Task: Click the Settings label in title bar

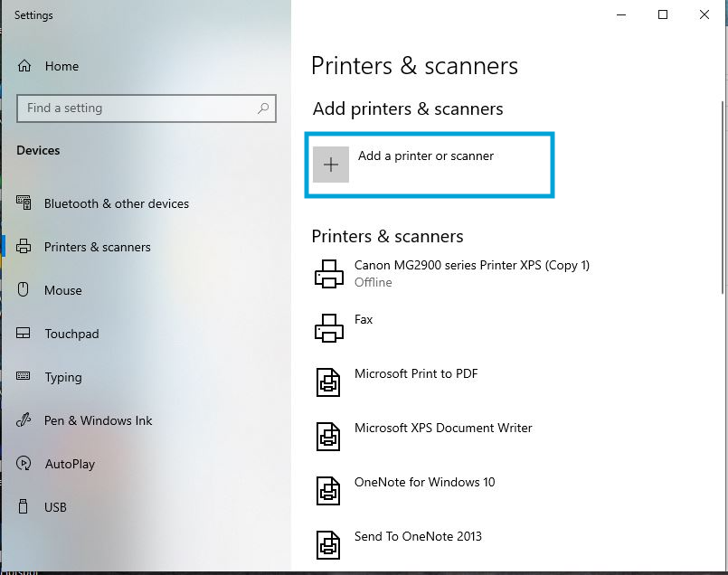Action: 33,15
